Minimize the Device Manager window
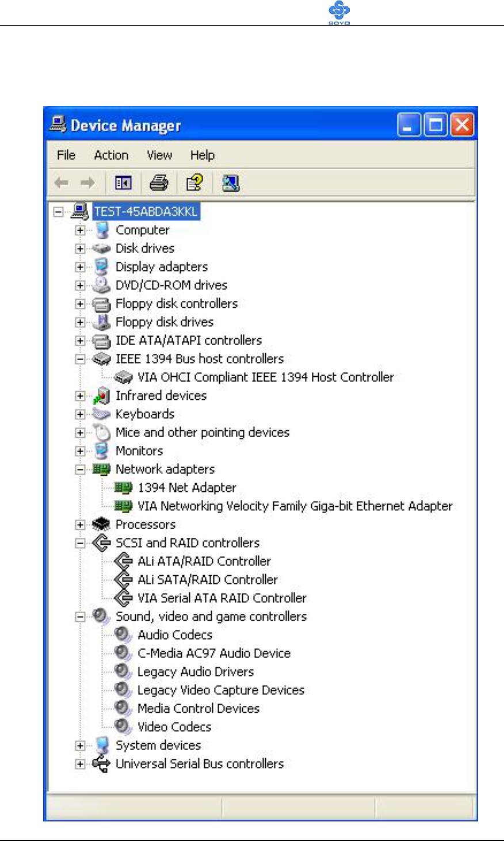 pos(409,125)
